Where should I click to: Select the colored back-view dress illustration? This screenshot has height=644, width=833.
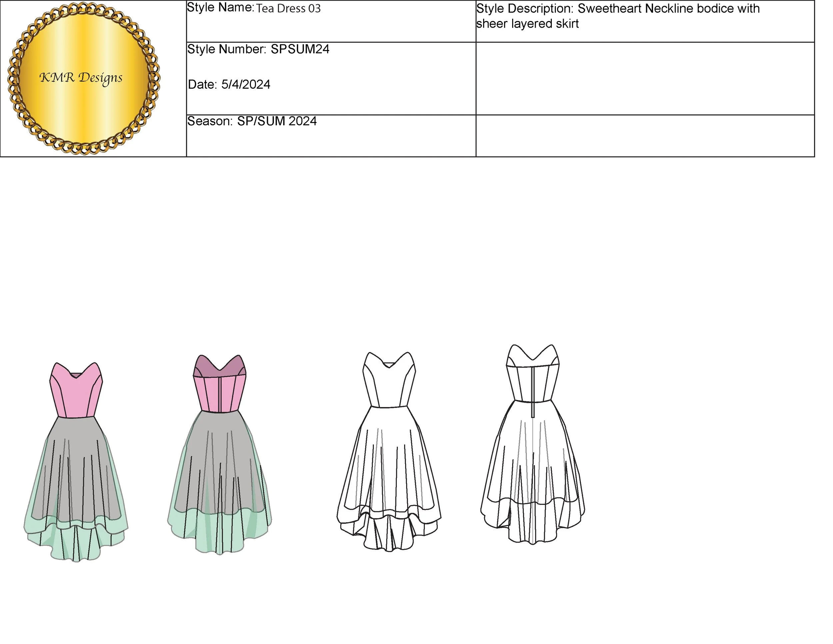point(220,454)
